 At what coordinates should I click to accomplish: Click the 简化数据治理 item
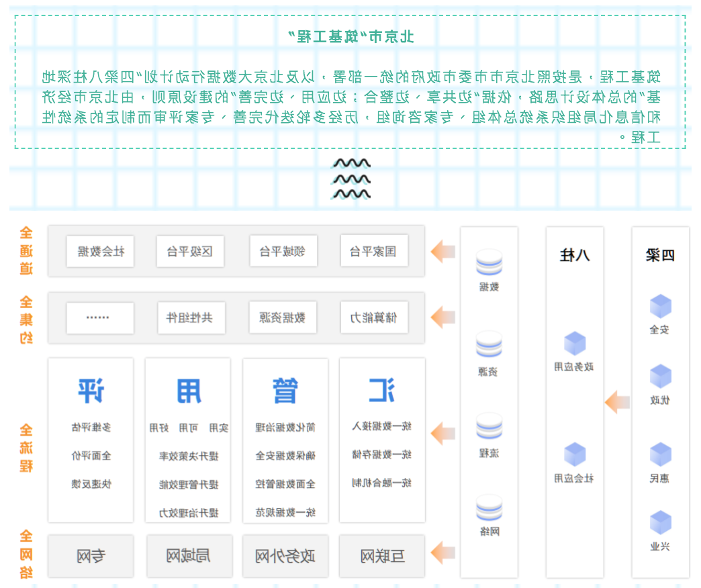coord(285,428)
